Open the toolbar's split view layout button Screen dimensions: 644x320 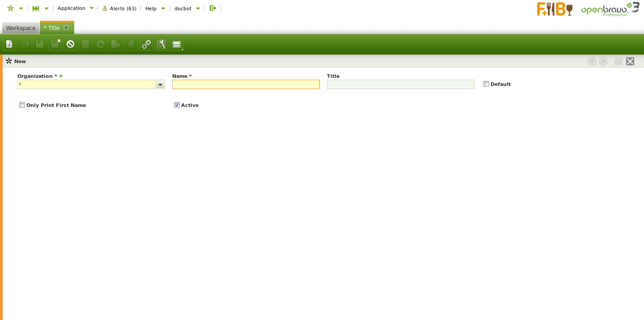pyautogui.click(x=177, y=44)
